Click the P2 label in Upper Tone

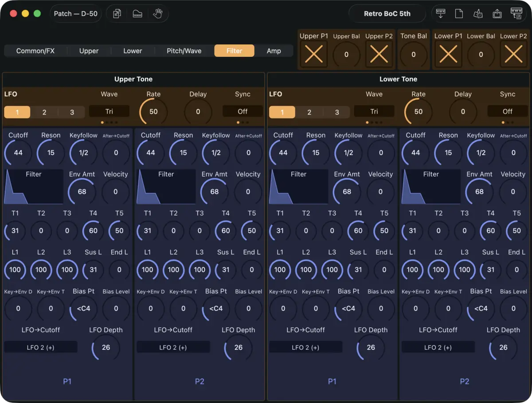pos(199,381)
